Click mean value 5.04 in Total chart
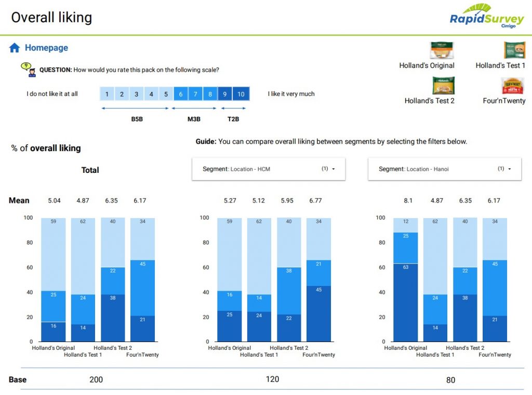The width and height of the screenshot is (532, 395). point(54,200)
